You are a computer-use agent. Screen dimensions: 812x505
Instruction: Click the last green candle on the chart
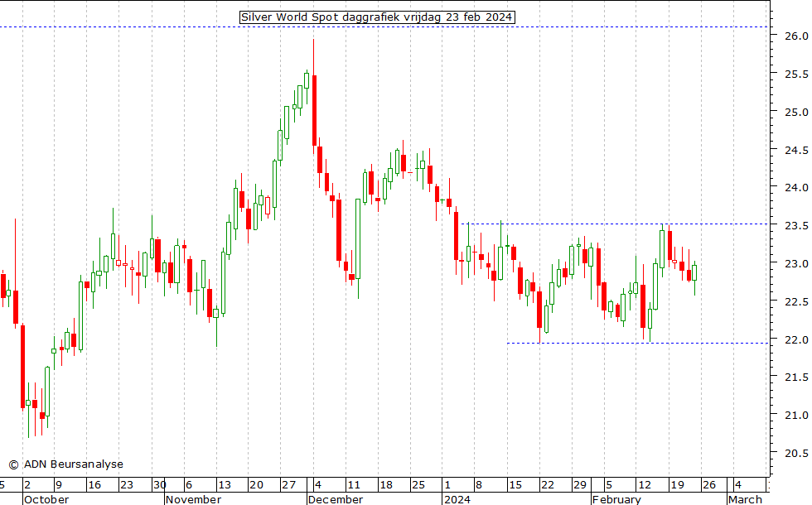point(694,272)
